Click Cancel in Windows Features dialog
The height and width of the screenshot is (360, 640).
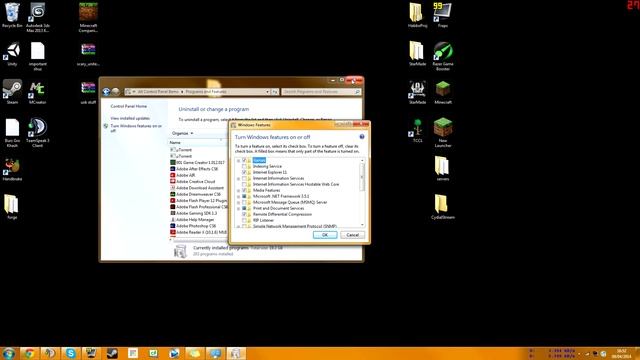(x=353, y=235)
